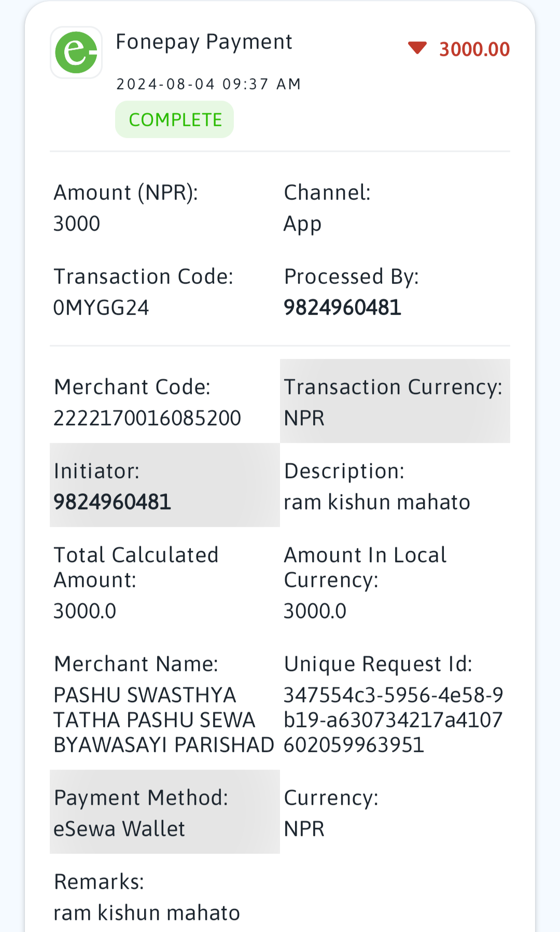Select merchant code 2222170016085200

tap(147, 418)
